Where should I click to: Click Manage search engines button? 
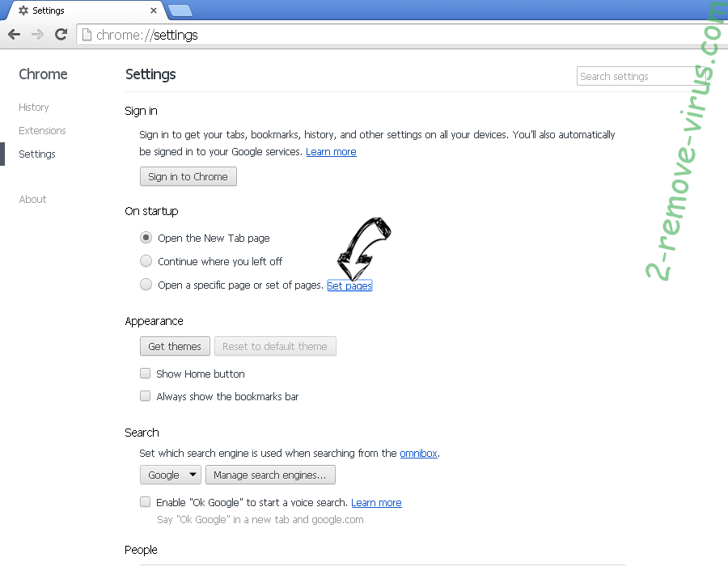(x=270, y=475)
